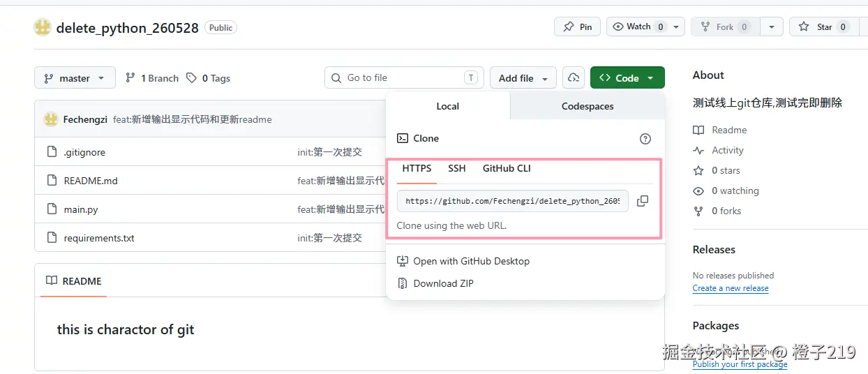Image resolution: width=868 pixels, height=374 pixels.
Task: Open the 0 Tags link
Action: tap(208, 78)
